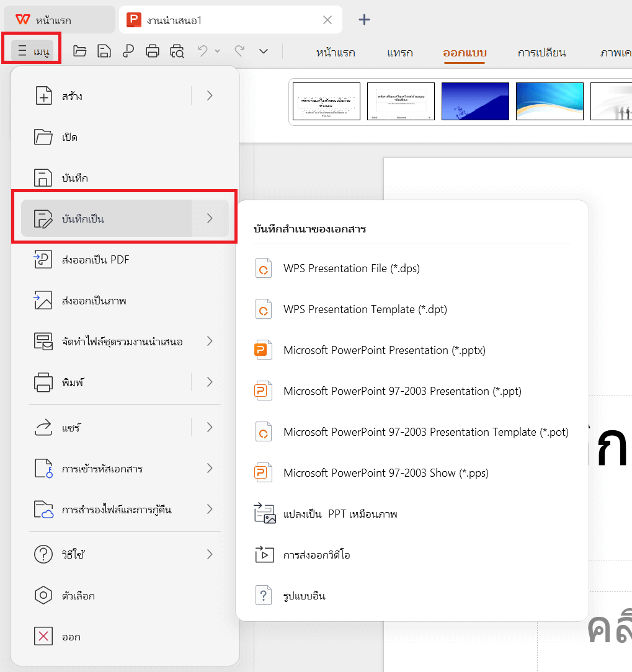Expand the การเข้ารหัสเอกสาร submenu arrow

click(210, 468)
